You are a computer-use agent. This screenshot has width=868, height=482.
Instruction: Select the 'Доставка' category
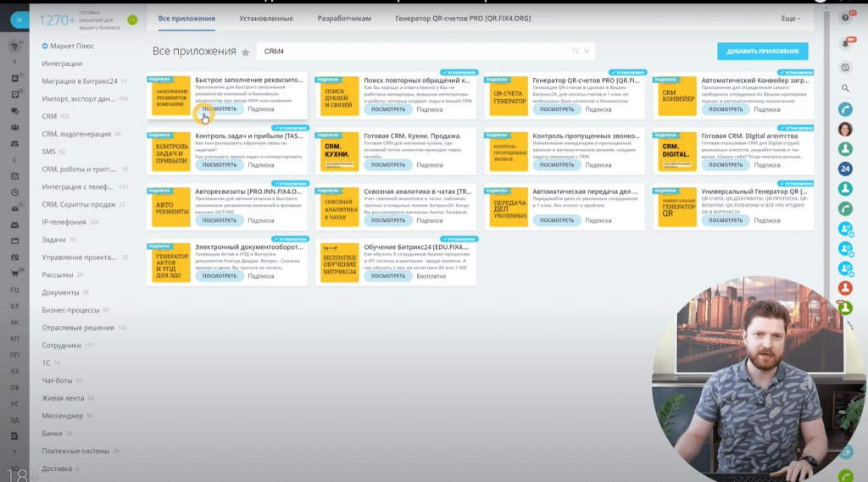point(57,468)
